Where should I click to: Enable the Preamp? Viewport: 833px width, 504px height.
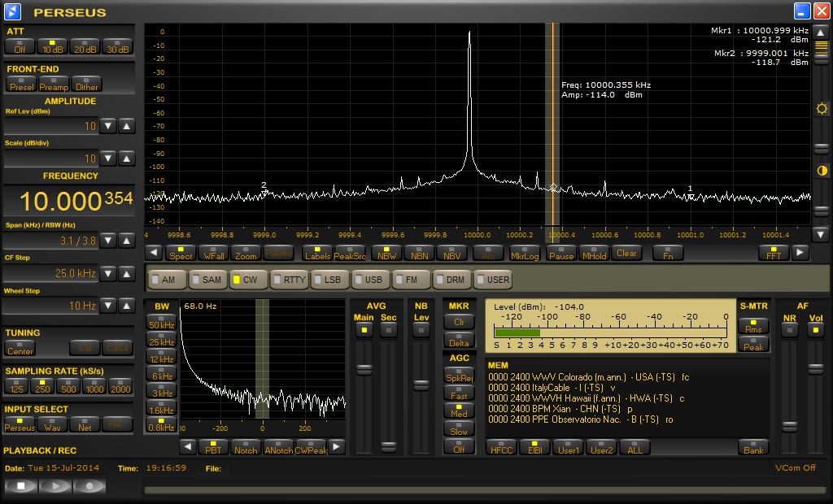pos(54,85)
